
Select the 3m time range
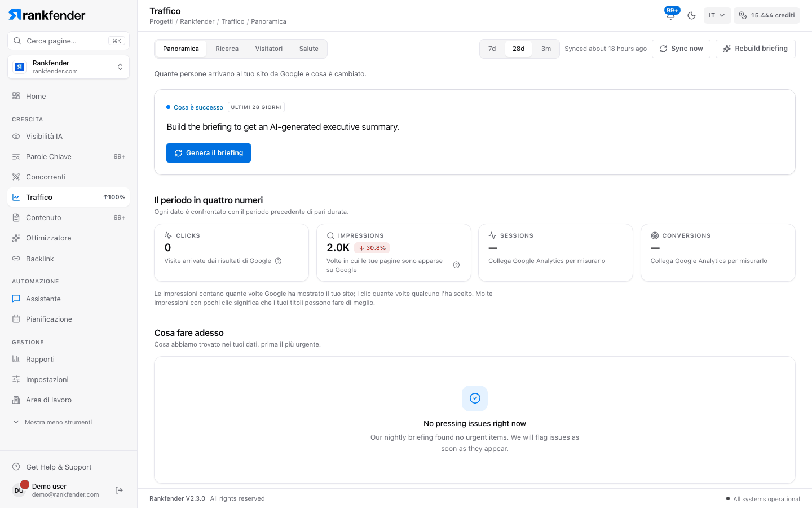tap(546, 49)
